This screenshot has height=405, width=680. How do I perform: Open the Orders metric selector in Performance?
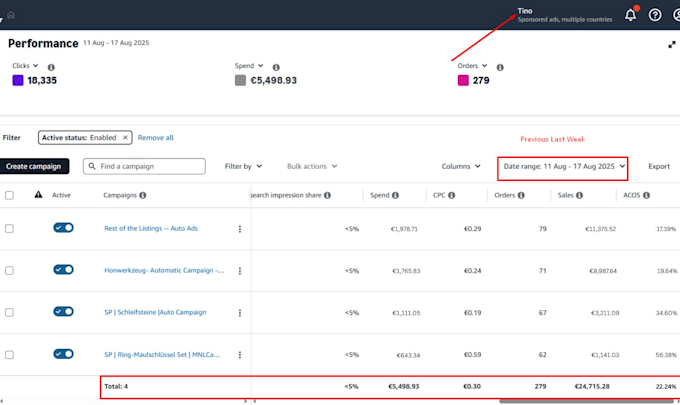[x=472, y=66]
